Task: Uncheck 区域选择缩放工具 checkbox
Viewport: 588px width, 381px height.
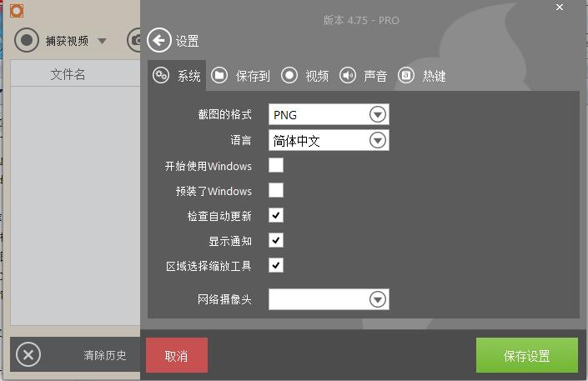Action: pos(276,265)
